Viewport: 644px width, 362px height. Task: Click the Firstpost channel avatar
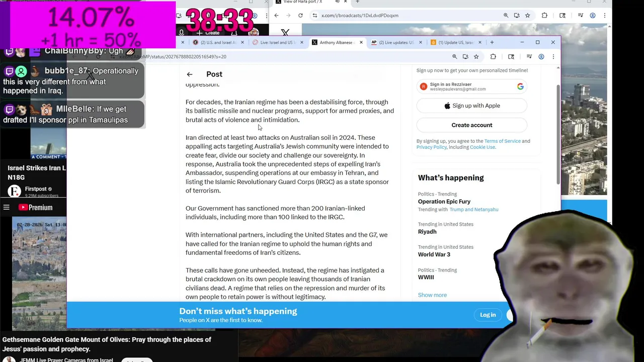tap(15, 191)
